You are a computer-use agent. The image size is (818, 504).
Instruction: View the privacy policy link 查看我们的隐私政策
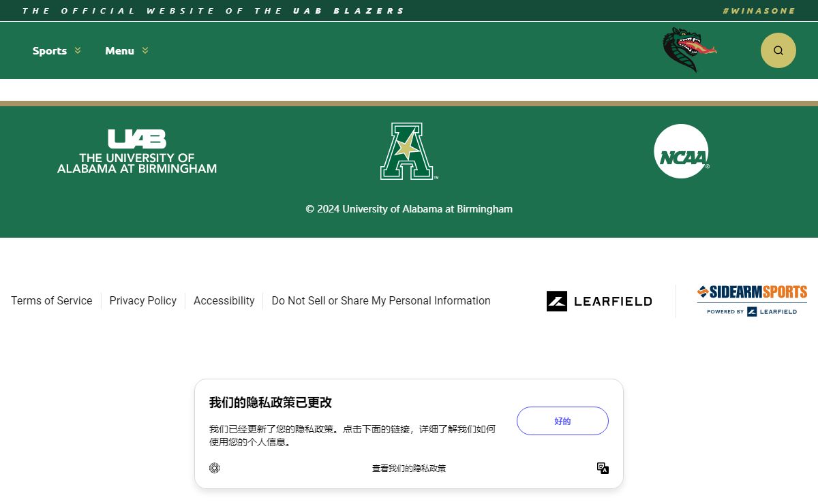409,469
